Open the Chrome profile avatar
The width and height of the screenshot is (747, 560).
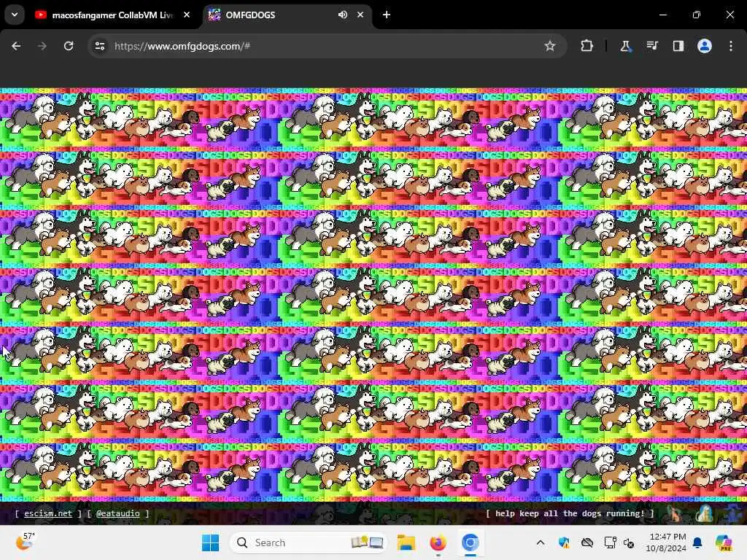pyautogui.click(x=705, y=46)
